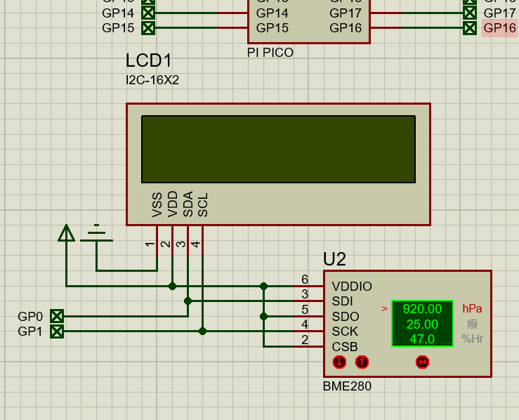Select the right GP17 terminal connector

coord(470,13)
